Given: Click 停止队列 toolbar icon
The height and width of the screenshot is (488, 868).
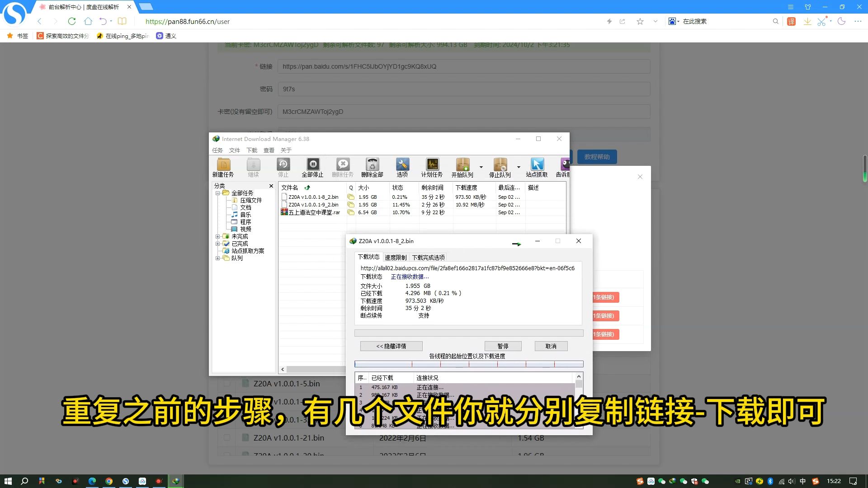Looking at the screenshot, I should point(500,168).
